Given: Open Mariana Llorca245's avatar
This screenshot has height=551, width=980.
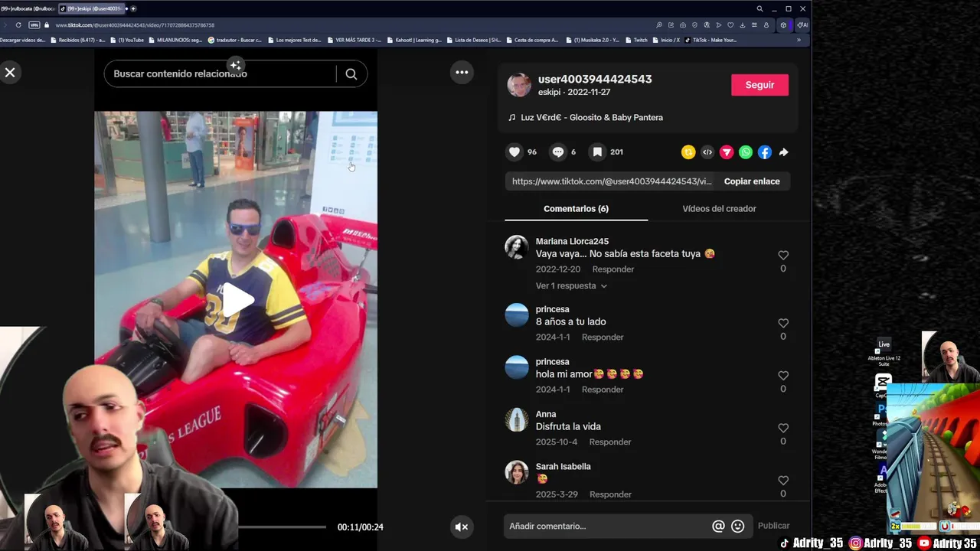Looking at the screenshot, I should 517,247.
